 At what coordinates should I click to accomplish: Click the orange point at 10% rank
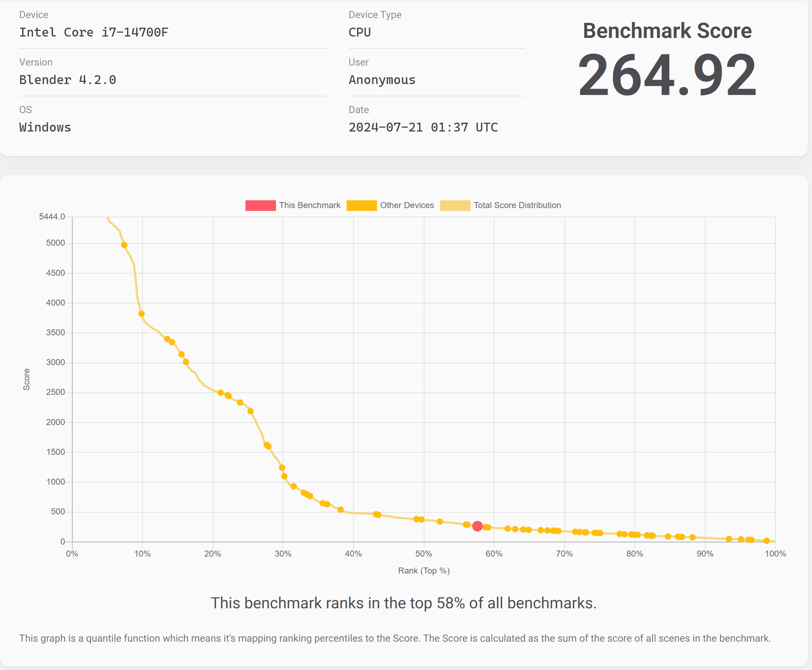pos(142,314)
